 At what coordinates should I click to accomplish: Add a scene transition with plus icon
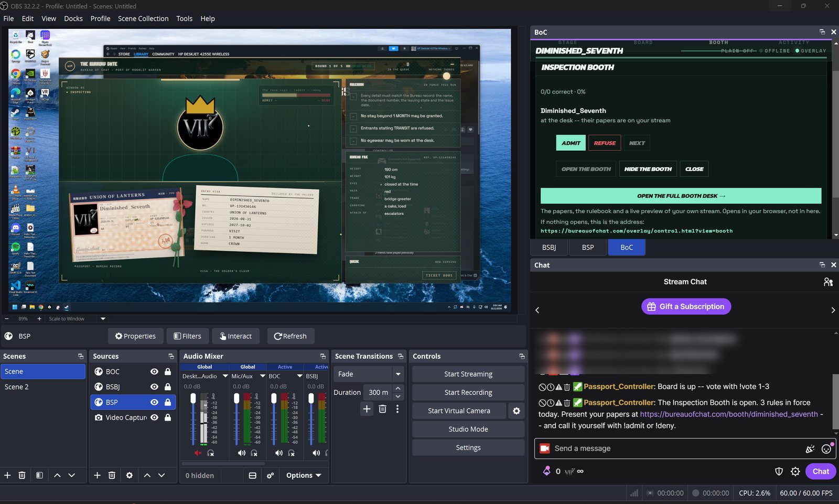point(367,409)
